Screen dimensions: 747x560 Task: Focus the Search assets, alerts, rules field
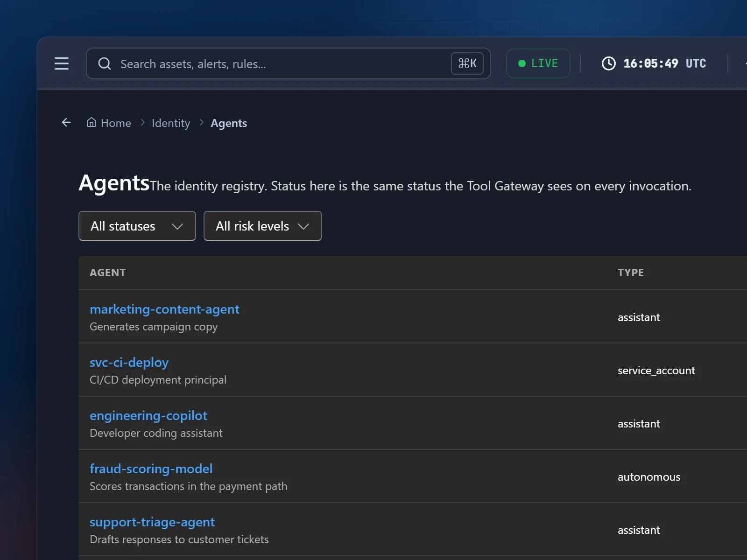coord(289,63)
